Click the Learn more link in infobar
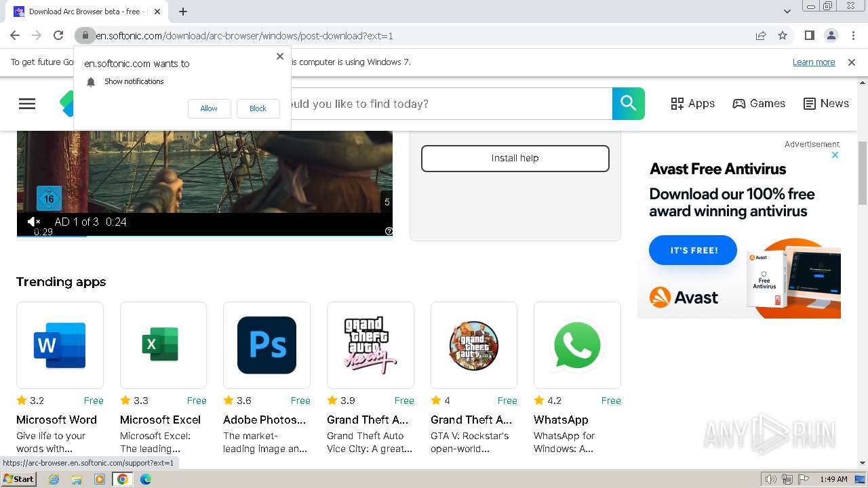Screen dimensions: 868x488 coord(814,62)
